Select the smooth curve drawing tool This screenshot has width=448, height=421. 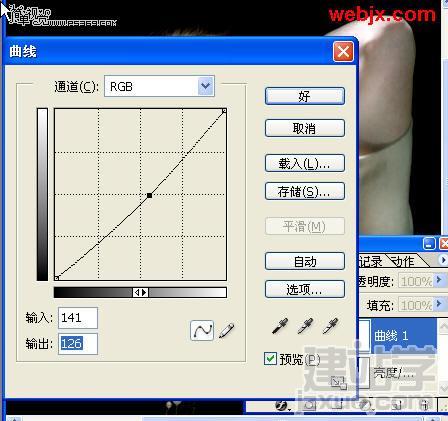[202, 330]
